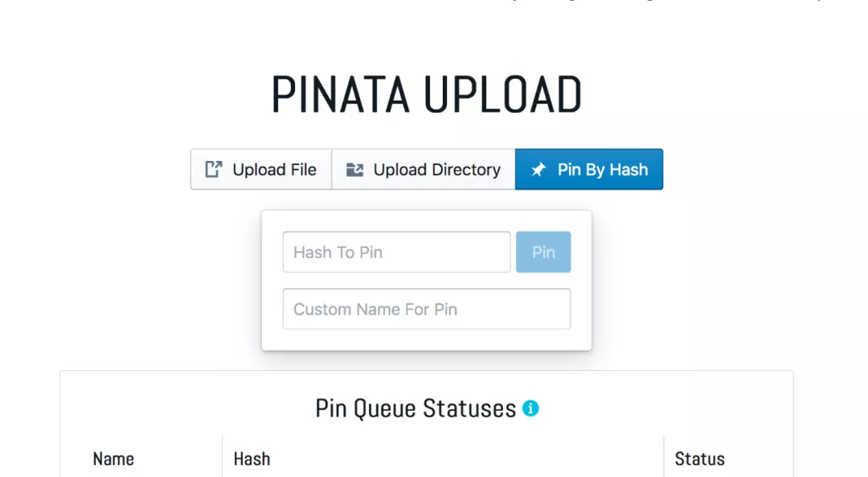Click the "Custom Name For Pin" placeholder text
This screenshot has width=868, height=477.
(375, 310)
